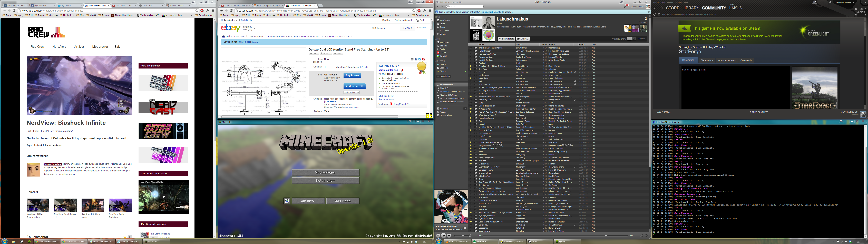The height and width of the screenshot is (244, 868).
Task: Click Quit Game in Minecraft
Action: (x=343, y=201)
